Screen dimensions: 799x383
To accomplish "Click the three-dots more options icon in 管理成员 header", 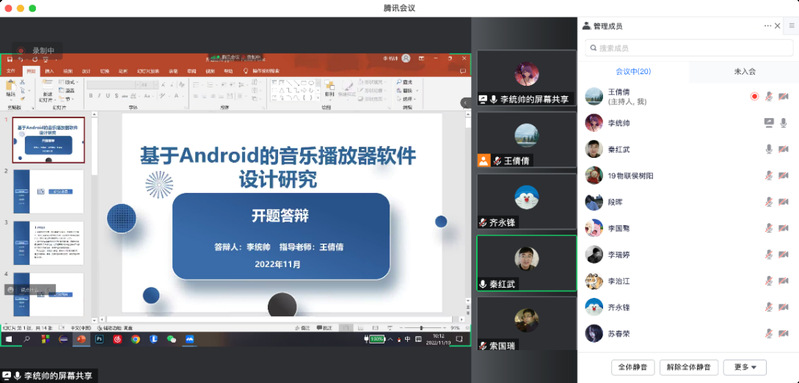I will [x=767, y=26].
